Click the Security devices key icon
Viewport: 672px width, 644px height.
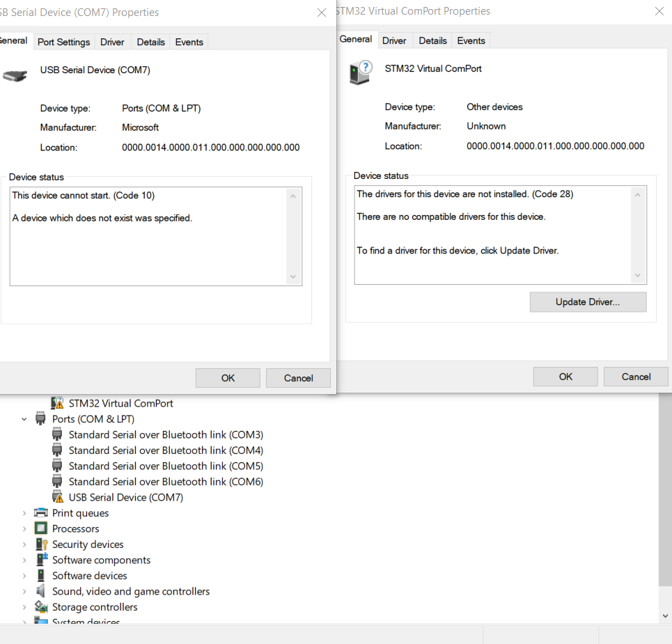41,544
